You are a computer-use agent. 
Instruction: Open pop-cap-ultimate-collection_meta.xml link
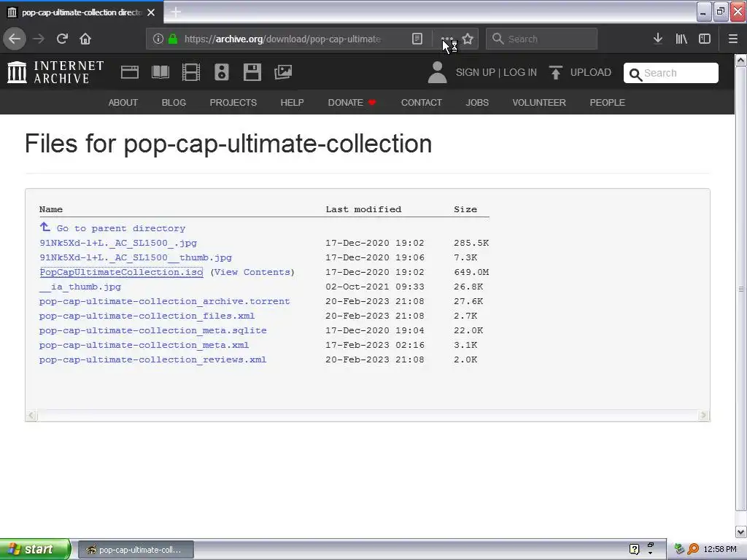click(x=144, y=345)
